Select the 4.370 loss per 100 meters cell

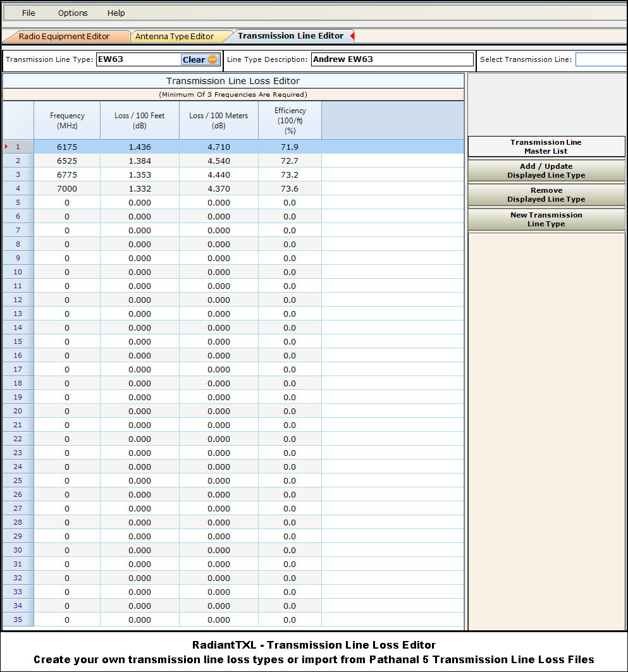pos(219,189)
